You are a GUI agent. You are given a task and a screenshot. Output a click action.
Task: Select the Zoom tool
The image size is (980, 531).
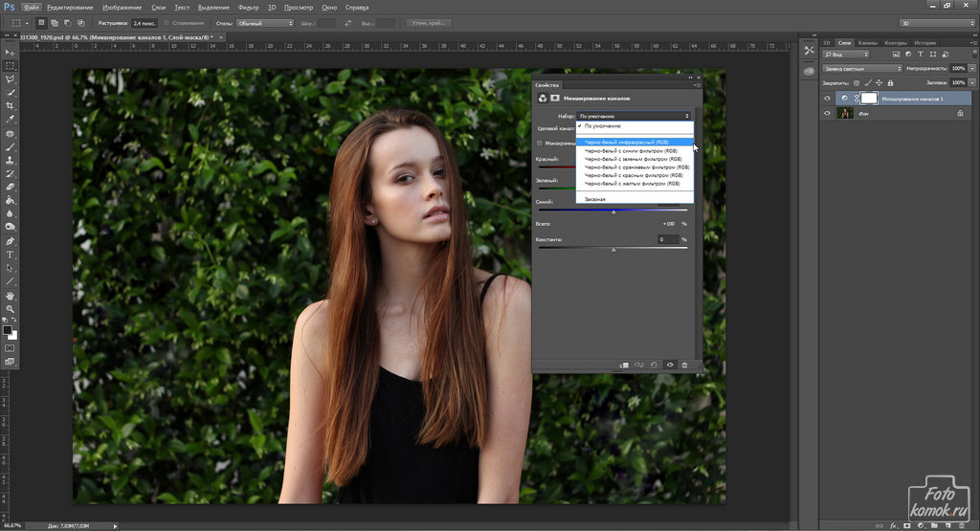(x=10, y=309)
